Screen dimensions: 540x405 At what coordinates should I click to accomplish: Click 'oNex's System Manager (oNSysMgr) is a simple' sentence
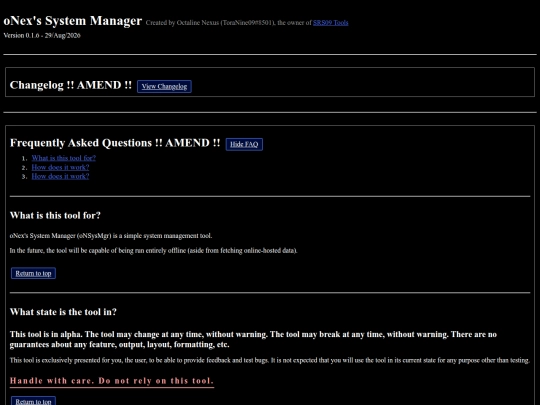111,236
